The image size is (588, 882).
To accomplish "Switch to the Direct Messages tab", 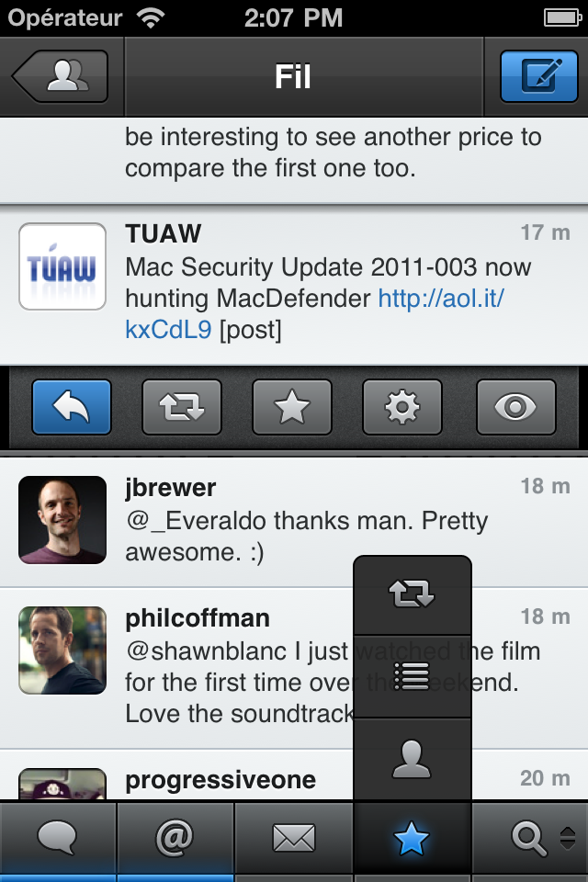I will click(x=294, y=838).
